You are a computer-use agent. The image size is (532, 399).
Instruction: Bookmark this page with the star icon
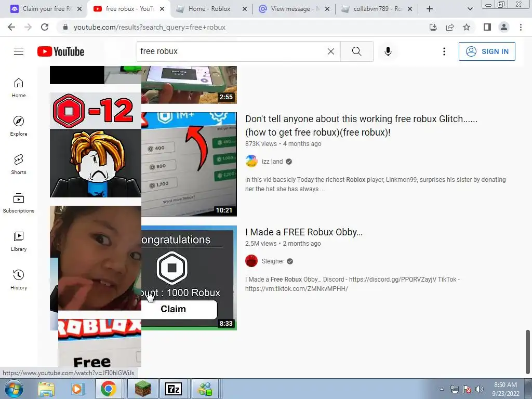(x=467, y=27)
